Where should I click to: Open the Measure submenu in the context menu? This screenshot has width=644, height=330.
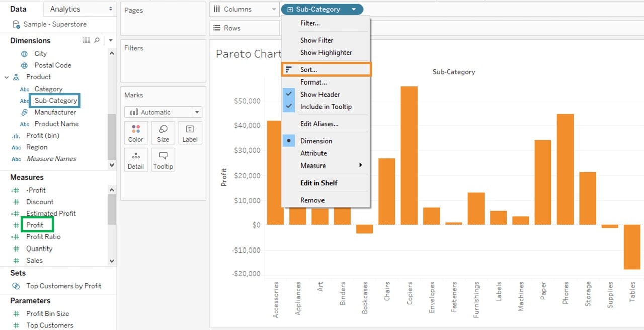(x=313, y=165)
